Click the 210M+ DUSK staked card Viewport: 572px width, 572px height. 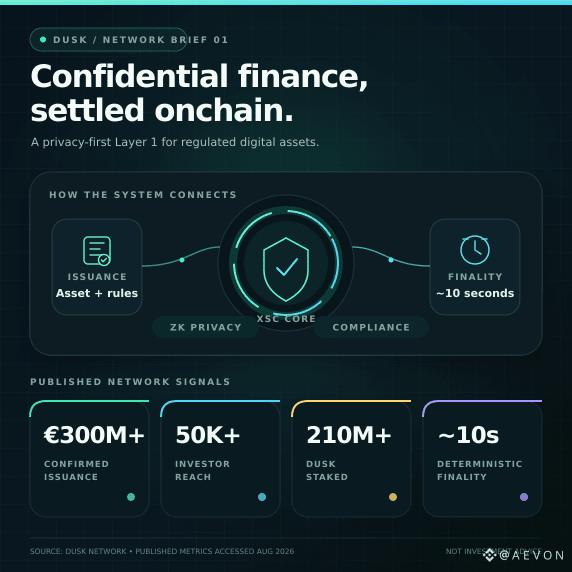tap(351, 459)
